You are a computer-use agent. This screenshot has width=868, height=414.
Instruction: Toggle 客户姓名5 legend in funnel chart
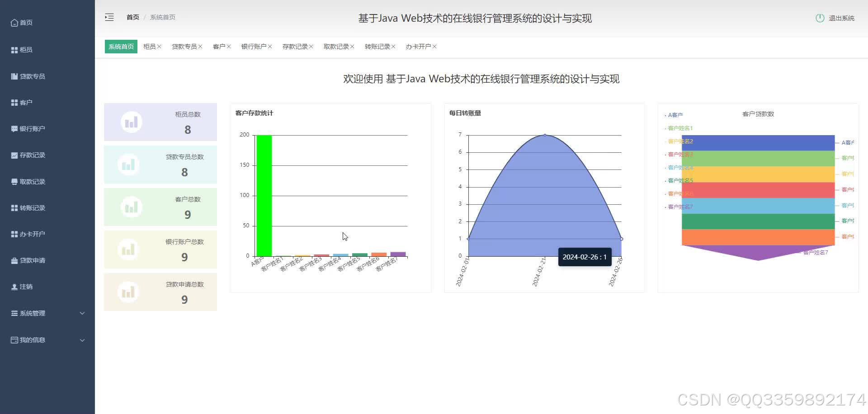point(679,181)
